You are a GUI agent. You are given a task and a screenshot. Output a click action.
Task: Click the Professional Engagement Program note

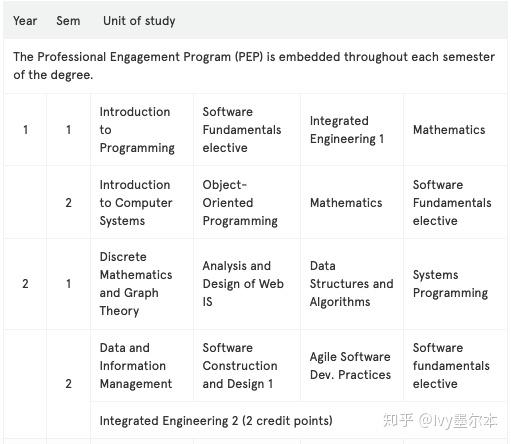click(x=254, y=66)
